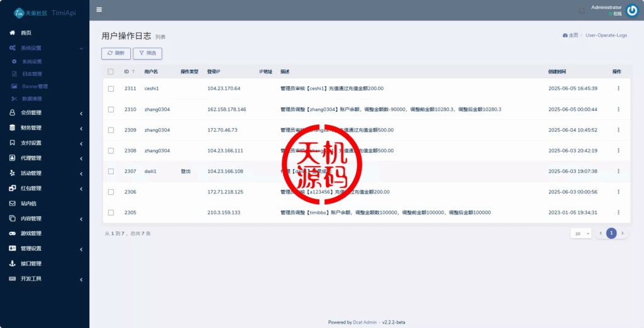Open three-dot actions for row 2307

[618, 171]
